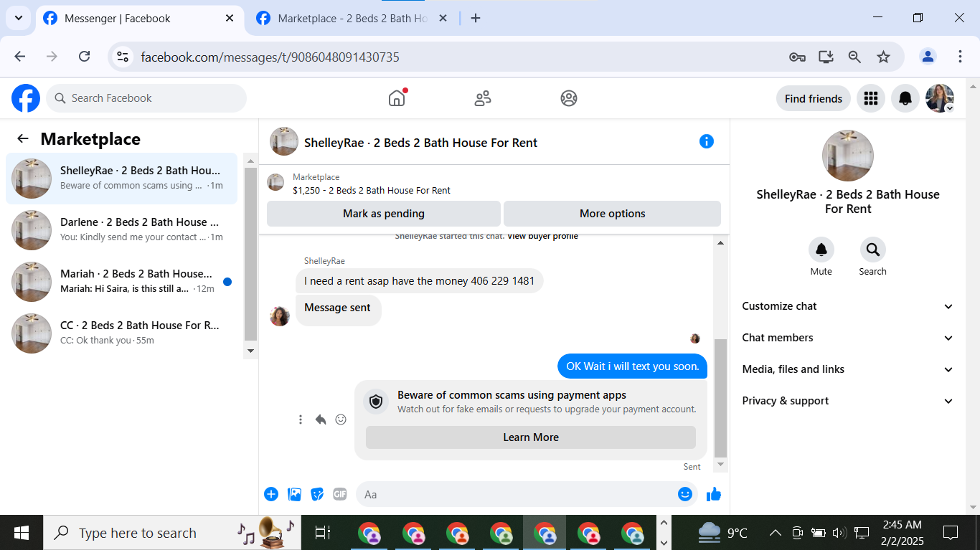Attach a photo or file
This screenshot has width=980, height=550.
point(294,494)
